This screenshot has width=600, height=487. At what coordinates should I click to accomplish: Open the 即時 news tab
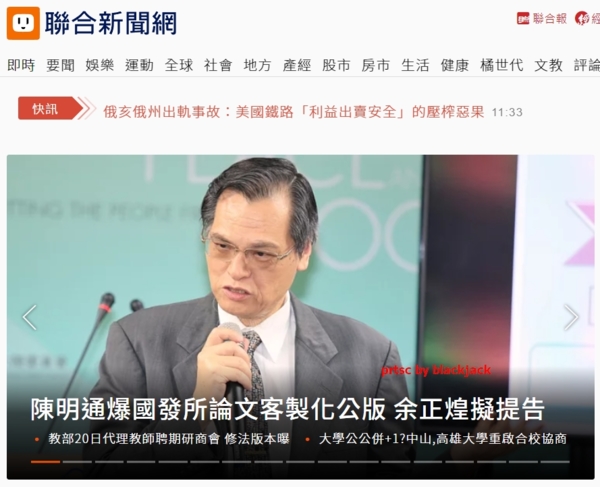tap(21, 65)
